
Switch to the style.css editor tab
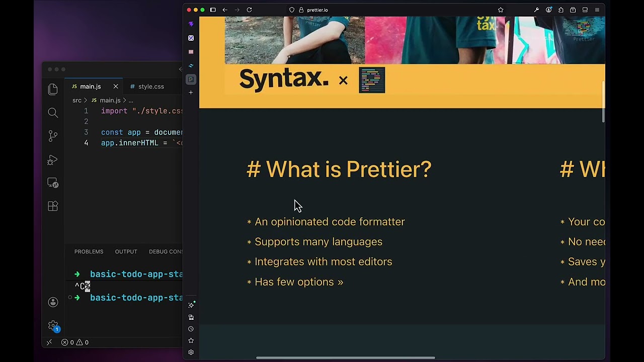[151, 86]
